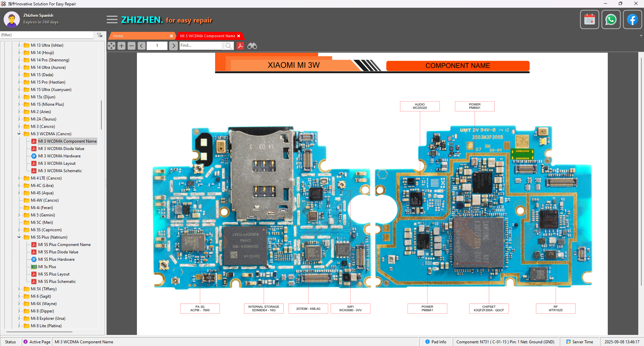Click the Active Page status icon

[x=26, y=342]
